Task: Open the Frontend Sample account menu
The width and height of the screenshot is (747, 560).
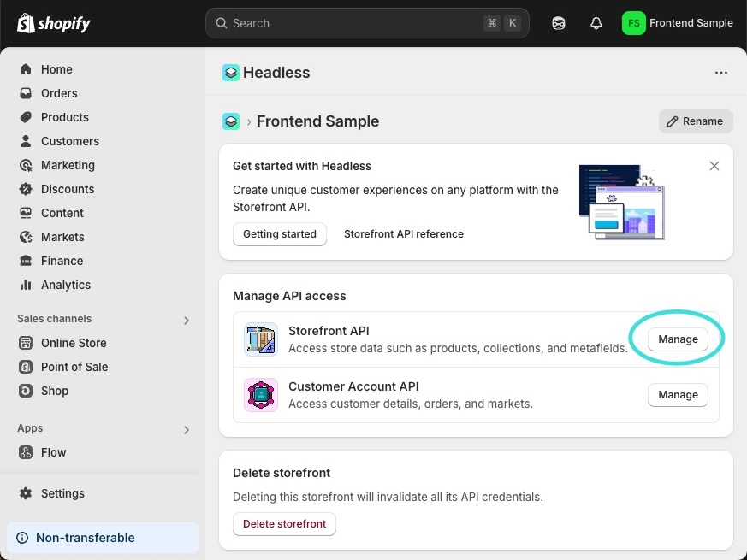Action: pos(678,23)
